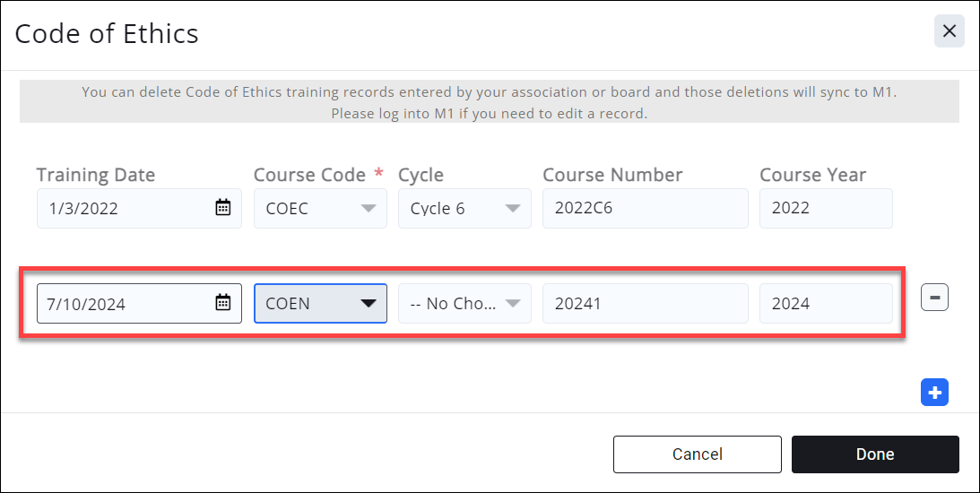Close the Code of Ethics dialog with X

click(950, 31)
